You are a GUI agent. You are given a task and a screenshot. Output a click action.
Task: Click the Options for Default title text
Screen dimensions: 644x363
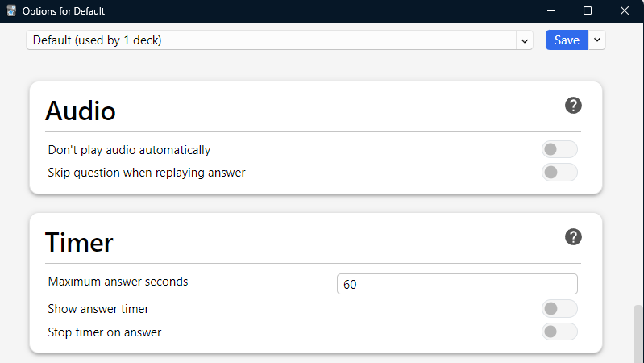[64, 11]
